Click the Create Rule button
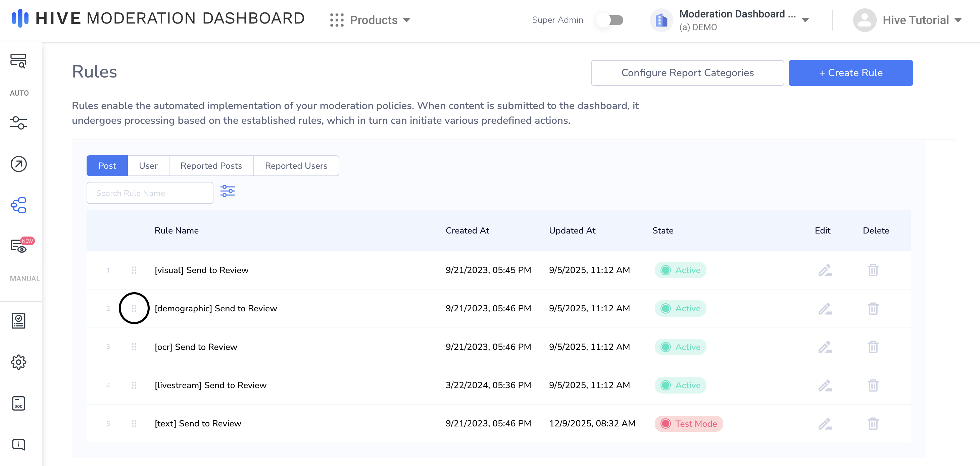Screen dimensions: 980x466 coord(850,73)
